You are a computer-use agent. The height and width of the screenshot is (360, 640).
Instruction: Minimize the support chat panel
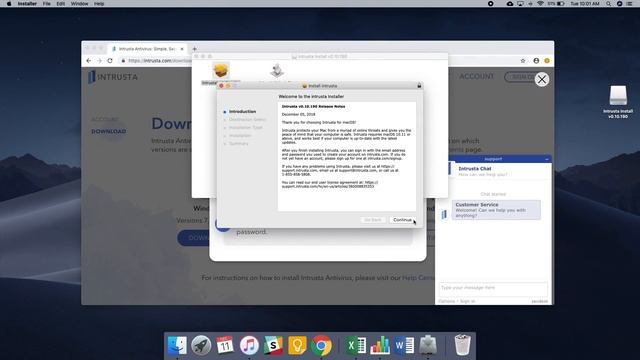click(x=547, y=159)
